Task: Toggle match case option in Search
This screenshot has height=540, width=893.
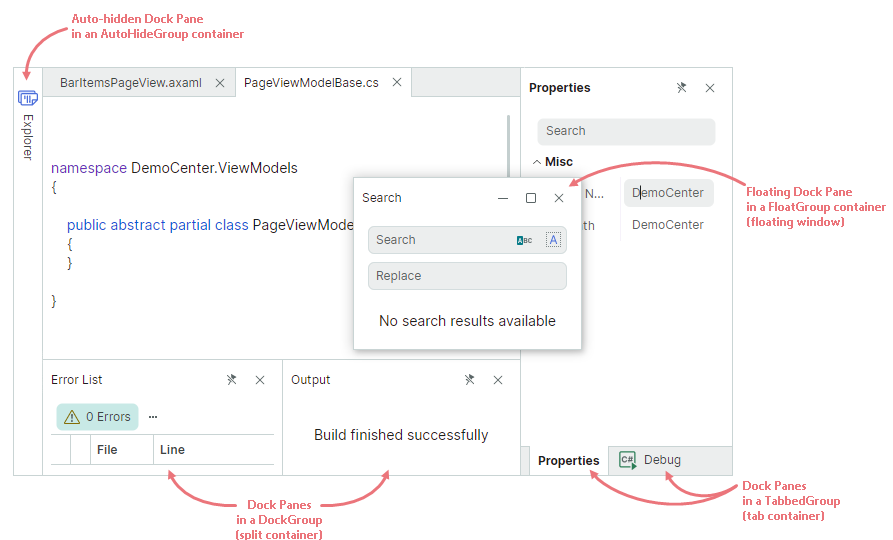Action: click(x=524, y=240)
